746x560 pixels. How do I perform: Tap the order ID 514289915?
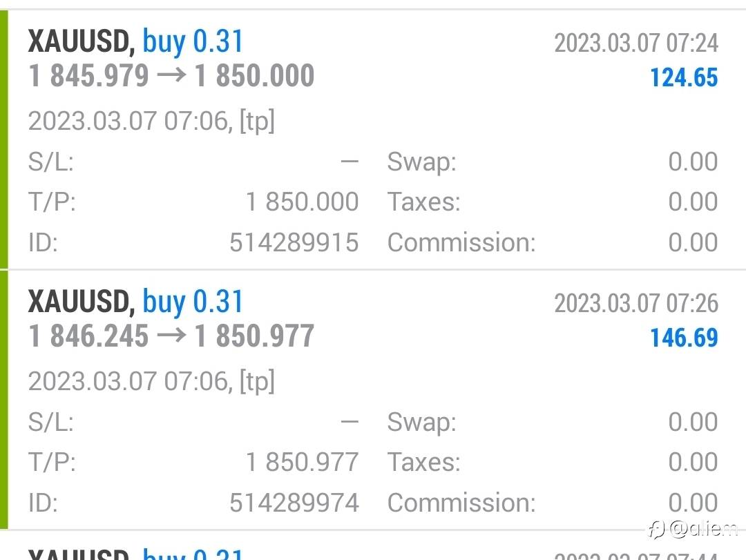tap(294, 242)
